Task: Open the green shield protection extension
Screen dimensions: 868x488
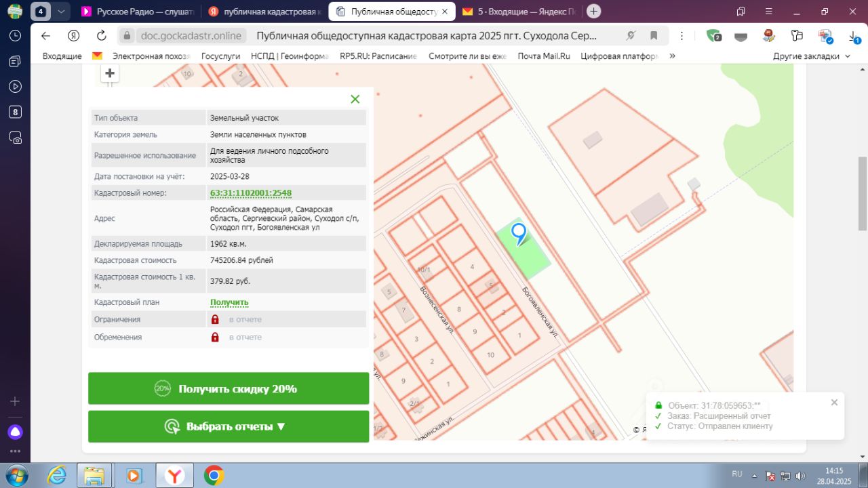Action: tap(713, 36)
